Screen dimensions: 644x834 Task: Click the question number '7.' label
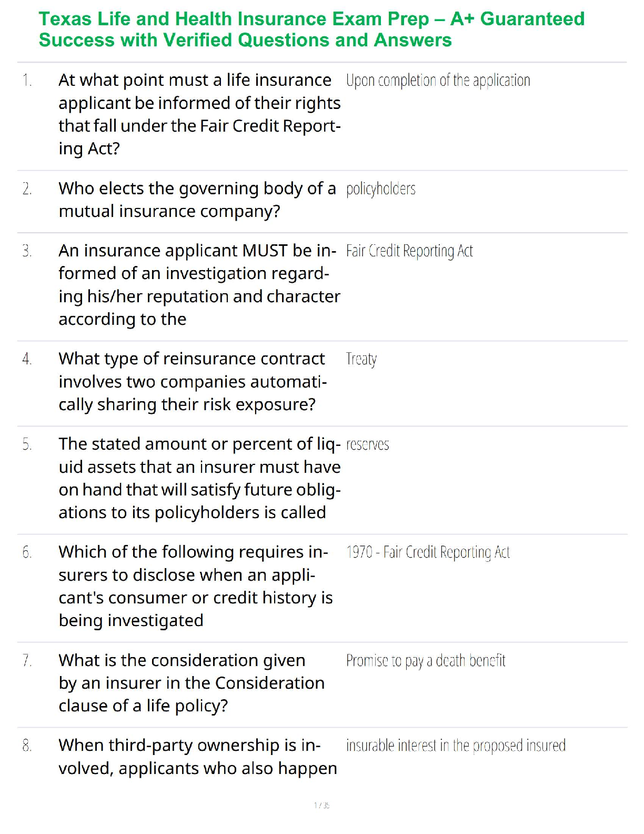point(27,661)
